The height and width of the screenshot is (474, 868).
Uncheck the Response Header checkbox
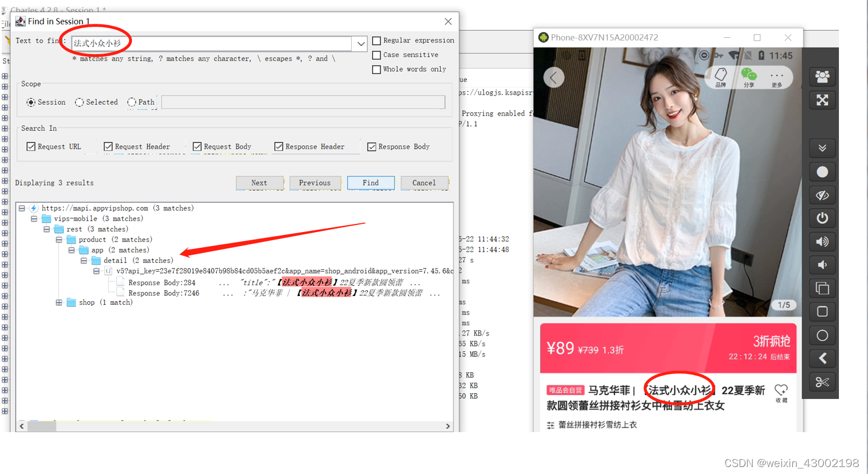(x=278, y=147)
